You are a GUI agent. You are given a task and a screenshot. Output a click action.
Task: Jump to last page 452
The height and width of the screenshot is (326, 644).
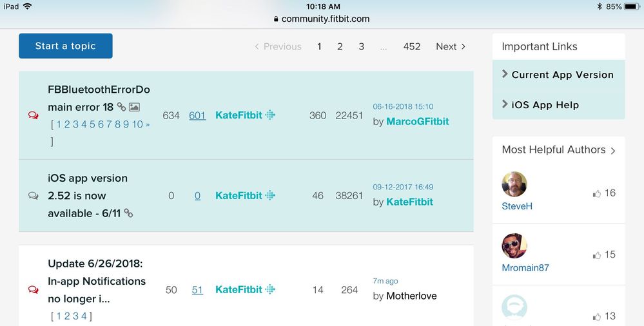click(412, 46)
